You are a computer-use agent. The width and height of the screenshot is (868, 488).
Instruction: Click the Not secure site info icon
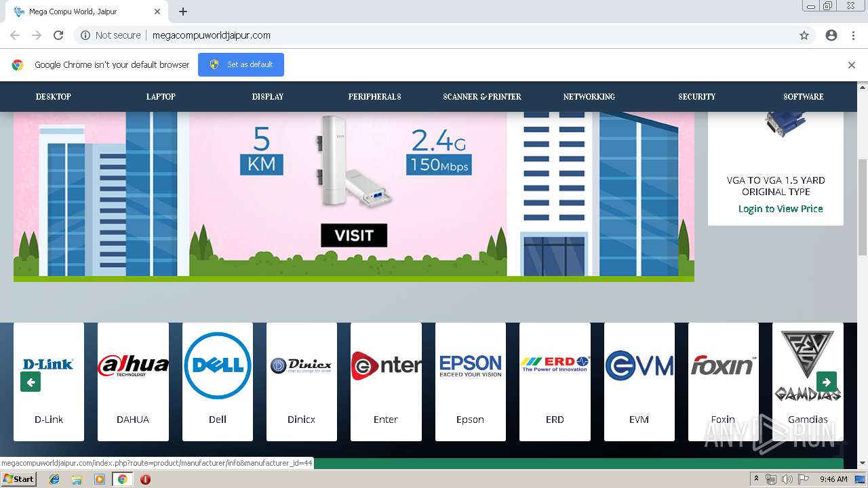(85, 35)
